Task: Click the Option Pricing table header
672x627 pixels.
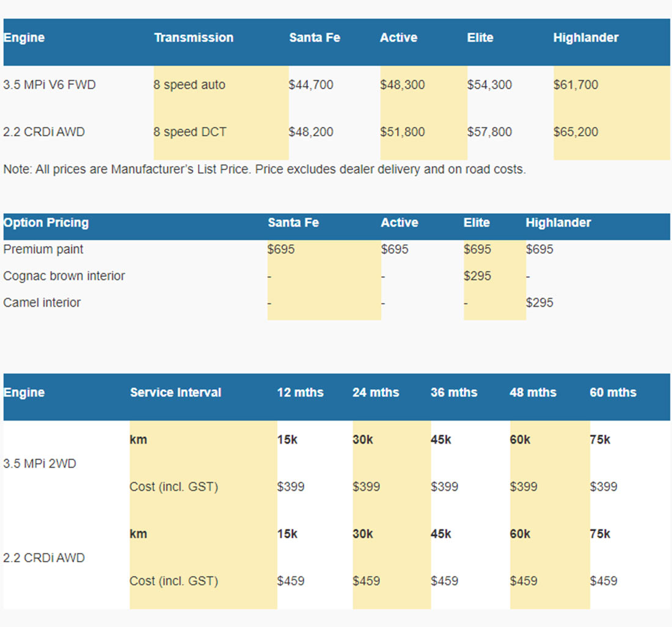Action: [x=46, y=223]
